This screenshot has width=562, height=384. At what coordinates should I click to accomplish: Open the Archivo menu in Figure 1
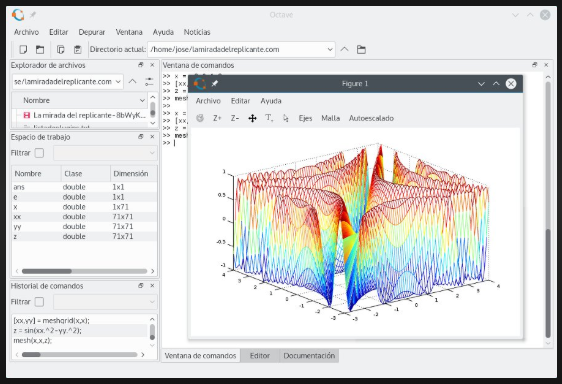point(208,101)
